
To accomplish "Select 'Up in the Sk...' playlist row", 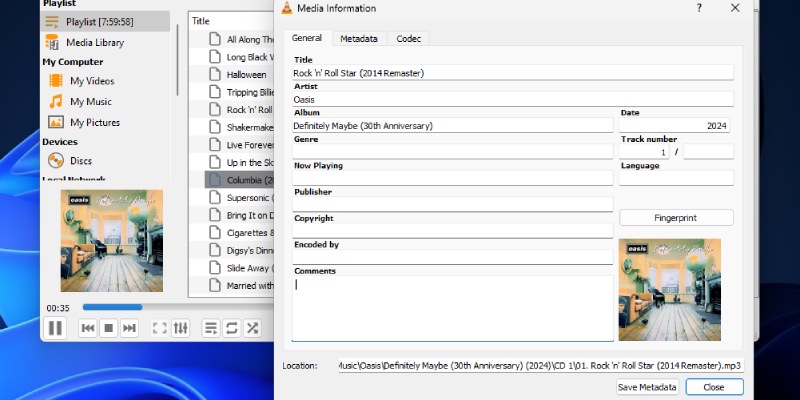I will click(240, 163).
